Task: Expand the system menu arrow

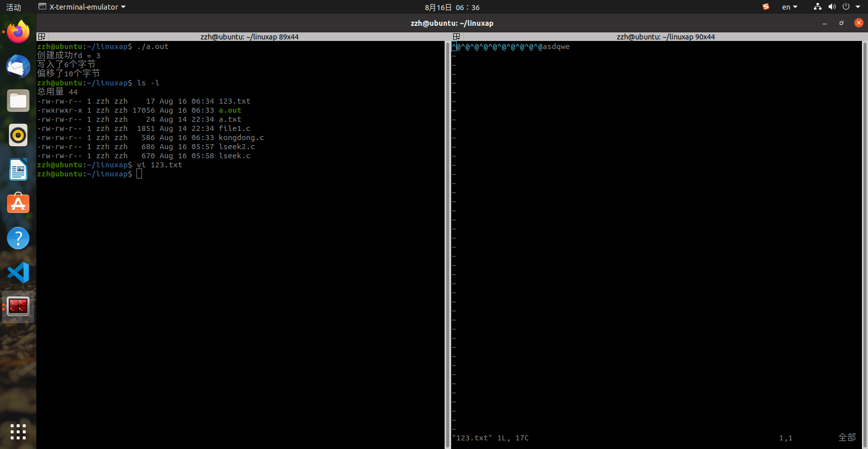Action: click(x=858, y=7)
